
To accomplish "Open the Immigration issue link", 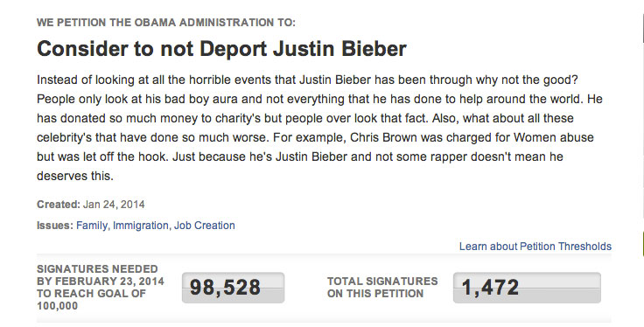I will pos(141,226).
